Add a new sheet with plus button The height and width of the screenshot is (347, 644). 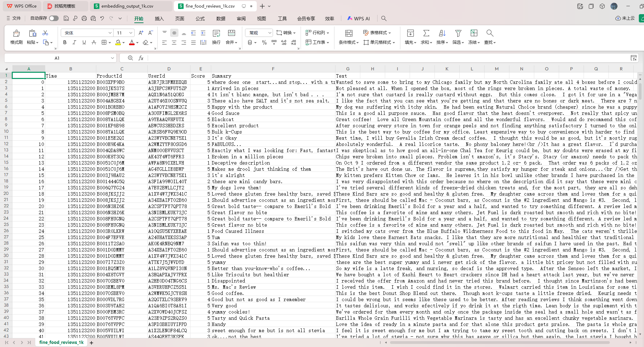click(91, 343)
